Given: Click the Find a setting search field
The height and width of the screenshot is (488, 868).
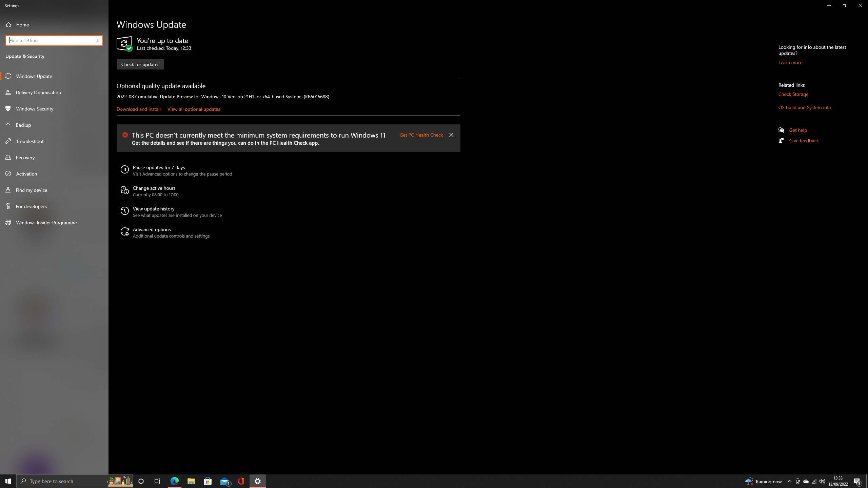Looking at the screenshot, I should [54, 40].
